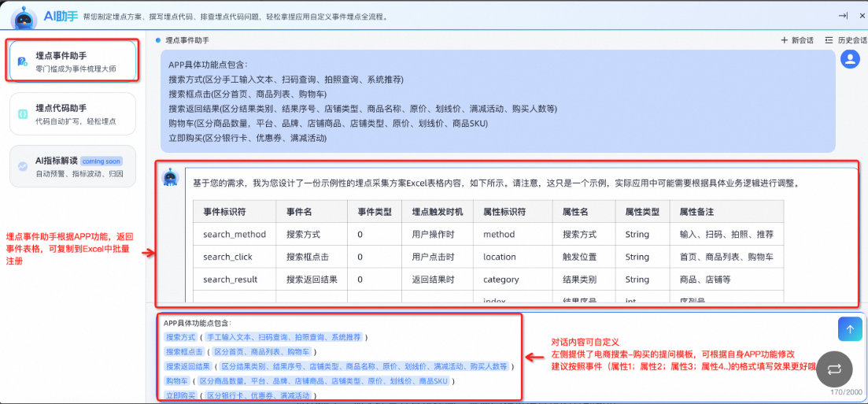Click the location attribute cell
Screen dimensions: 868x404
[513, 258]
